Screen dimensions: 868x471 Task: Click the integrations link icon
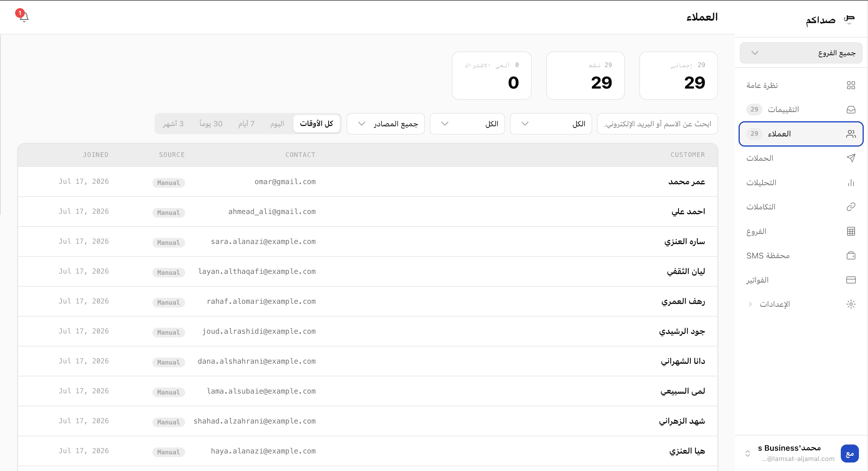pyautogui.click(x=851, y=207)
